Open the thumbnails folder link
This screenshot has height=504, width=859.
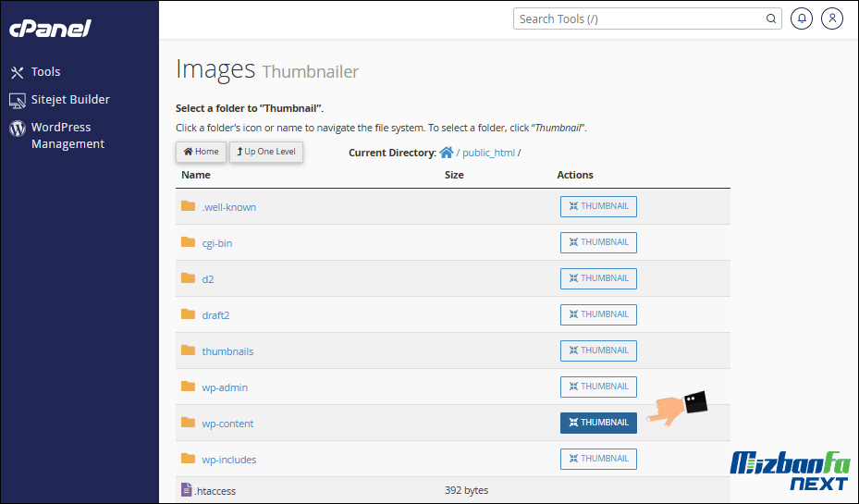point(227,351)
